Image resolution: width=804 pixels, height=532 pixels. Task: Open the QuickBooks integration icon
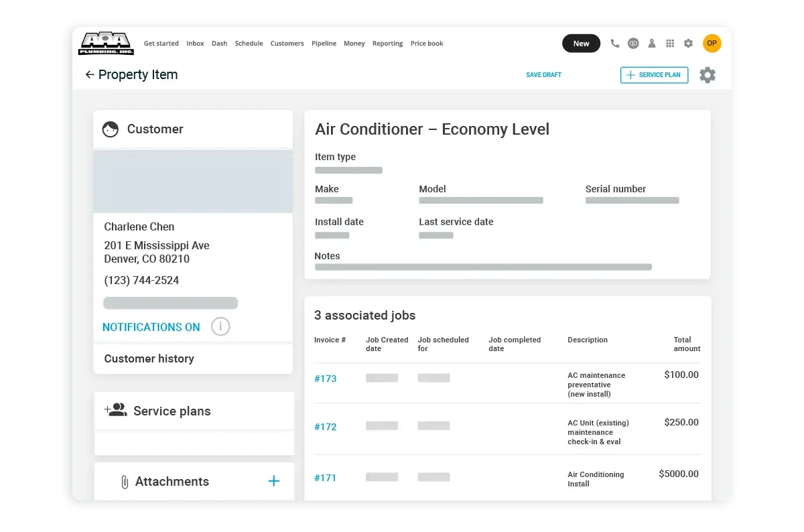[633, 44]
